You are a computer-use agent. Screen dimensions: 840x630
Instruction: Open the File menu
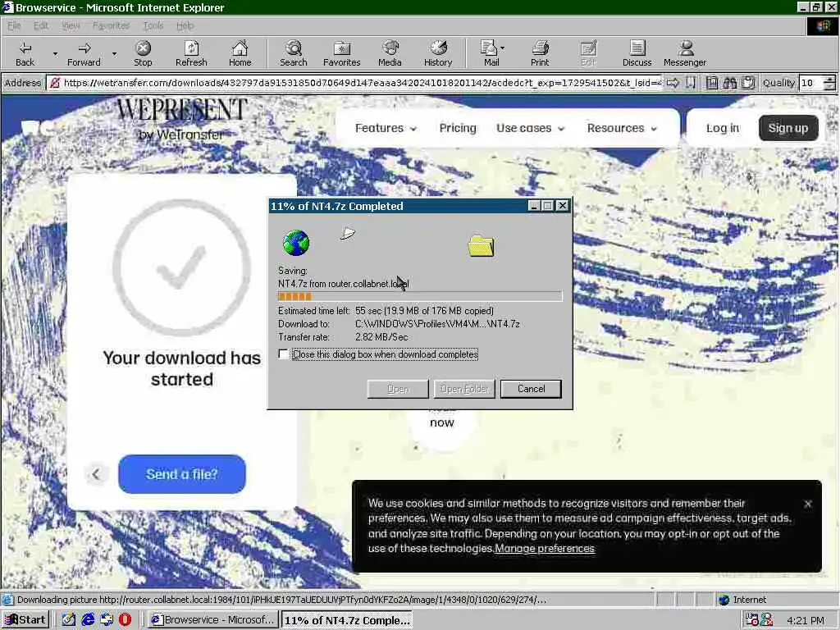click(14, 25)
